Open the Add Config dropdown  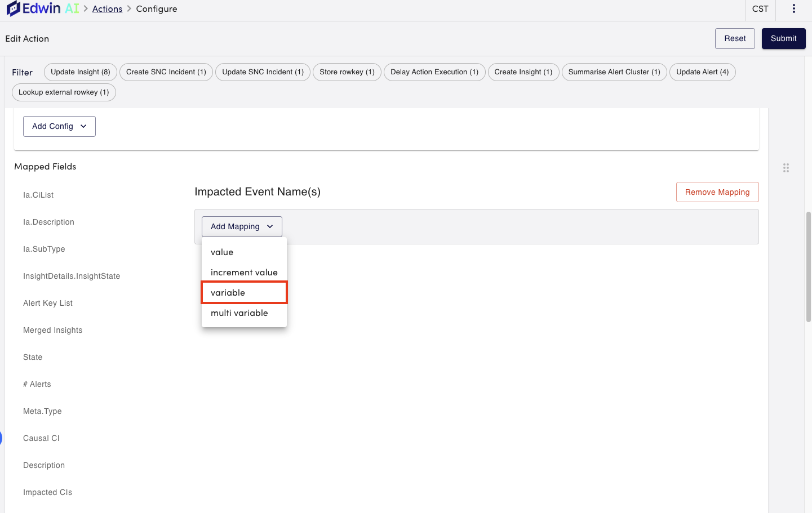(x=59, y=126)
